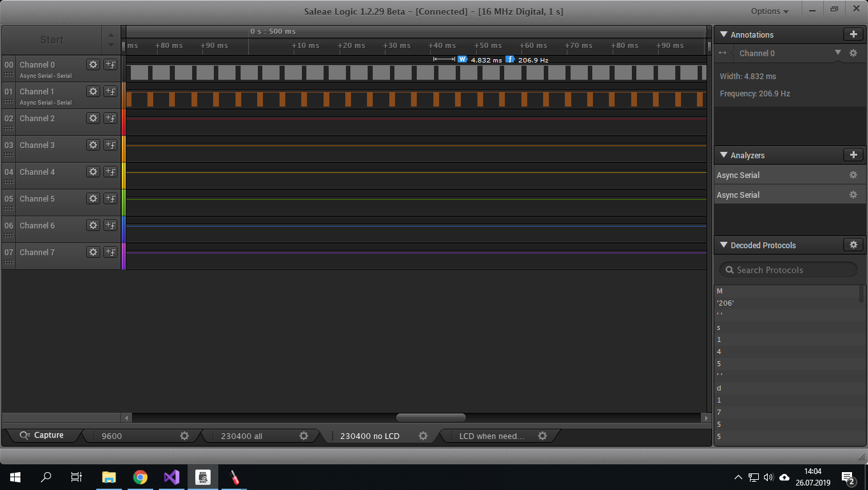Open gear settings for Channel 4
This screenshot has height=490, width=868.
93,172
